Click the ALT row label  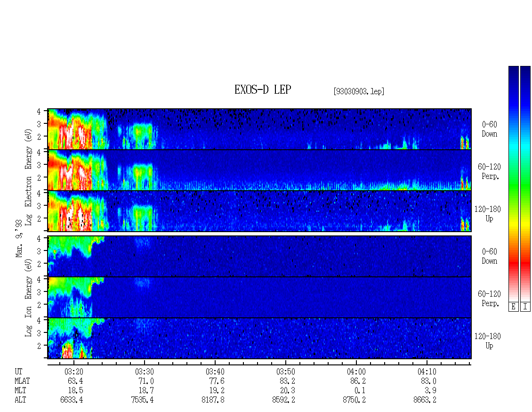coord(20,400)
